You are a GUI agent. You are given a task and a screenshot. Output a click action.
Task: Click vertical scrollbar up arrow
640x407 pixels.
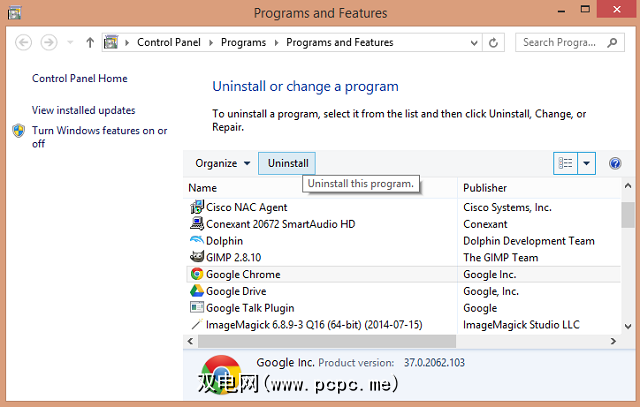(x=628, y=186)
